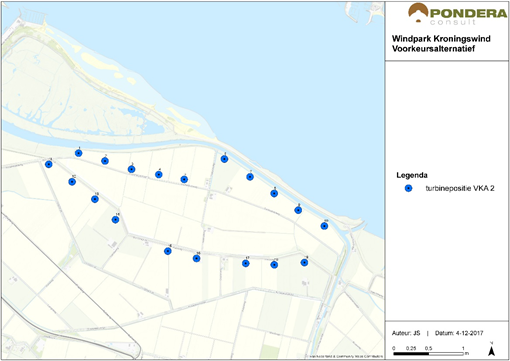Click the Pondera Consult logo
The height and width of the screenshot is (361, 510).
[457, 14]
